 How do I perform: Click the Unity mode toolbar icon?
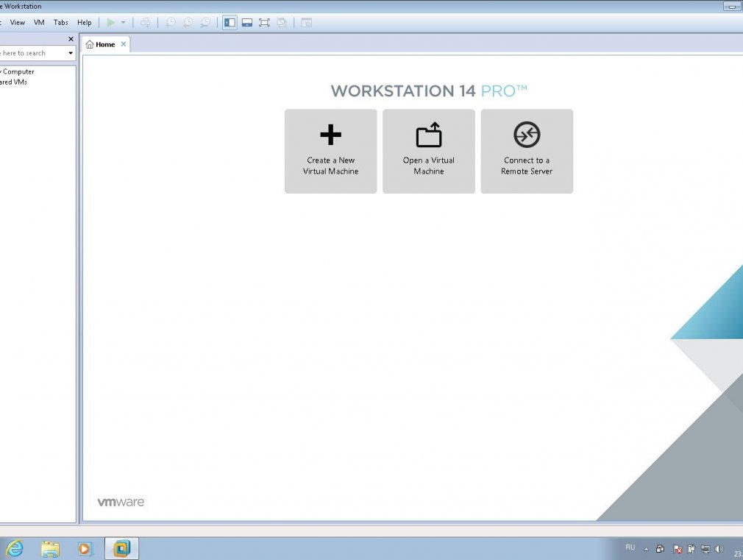pyautogui.click(x=282, y=22)
